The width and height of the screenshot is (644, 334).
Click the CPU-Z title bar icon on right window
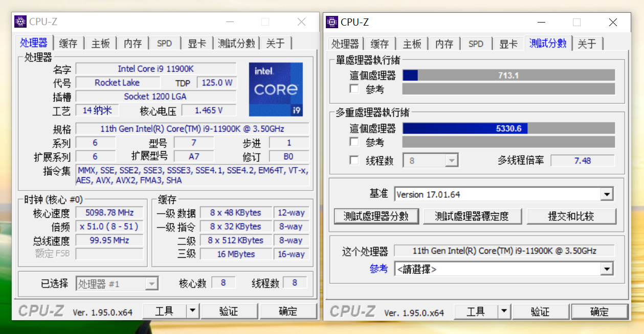pos(331,22)
